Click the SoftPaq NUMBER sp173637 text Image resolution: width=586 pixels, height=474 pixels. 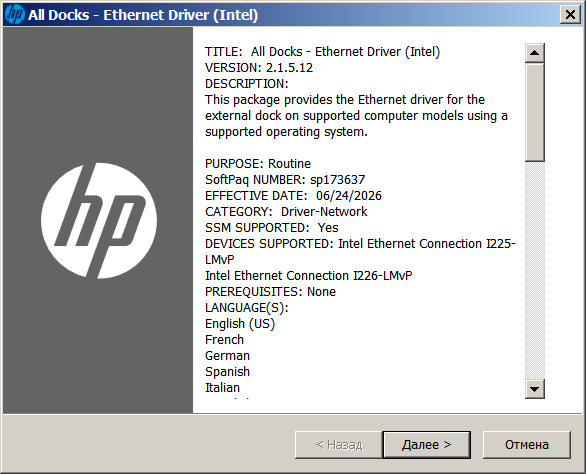[x=285, y=180]
